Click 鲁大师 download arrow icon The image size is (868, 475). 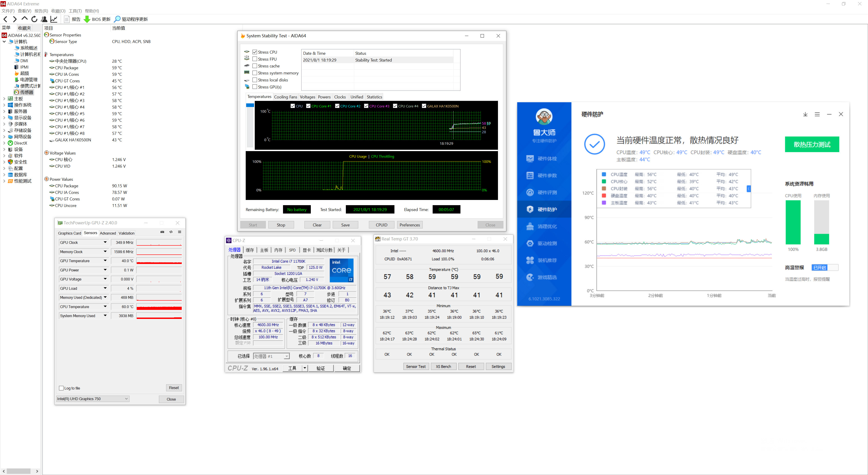[805, 114]
